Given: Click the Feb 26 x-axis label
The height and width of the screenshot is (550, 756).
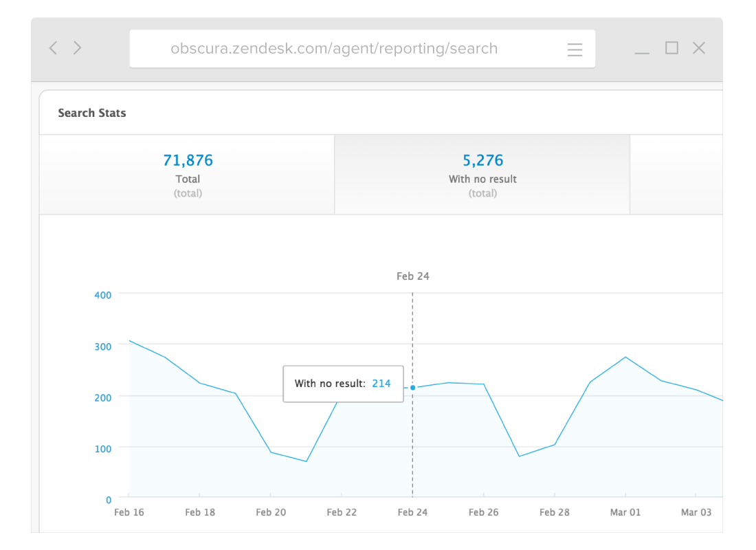Looking at the screenshot, I should 483,512.
